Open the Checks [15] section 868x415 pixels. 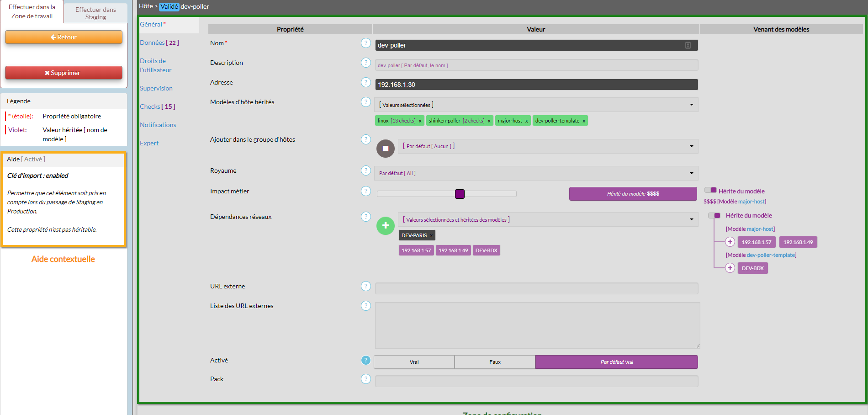(x=157, y=106)
